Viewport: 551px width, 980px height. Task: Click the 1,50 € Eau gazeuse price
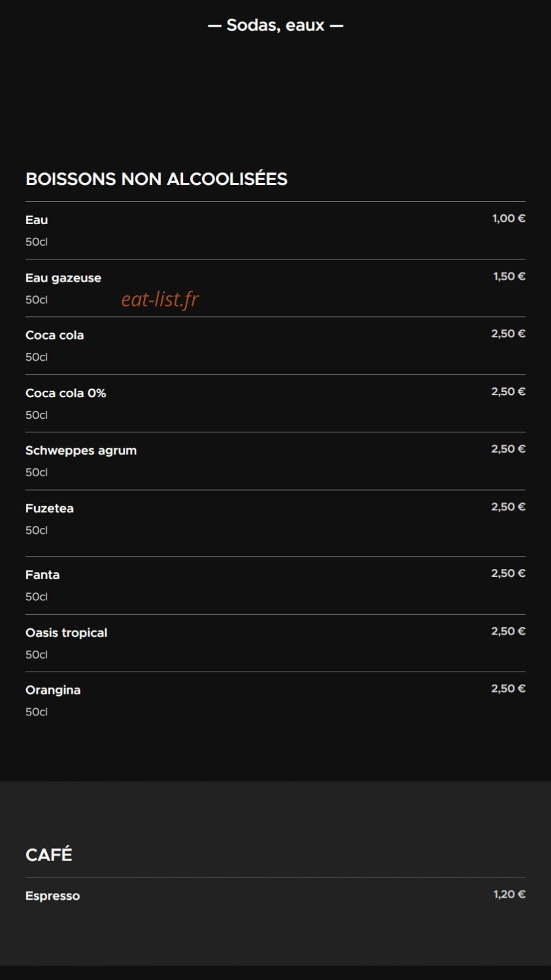point(509,276)
